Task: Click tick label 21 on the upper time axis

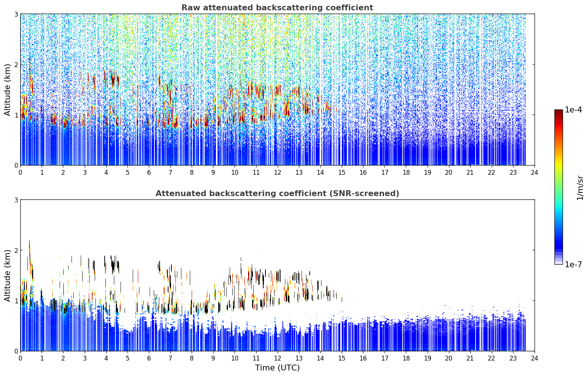Action: click(x=470, y=173)
